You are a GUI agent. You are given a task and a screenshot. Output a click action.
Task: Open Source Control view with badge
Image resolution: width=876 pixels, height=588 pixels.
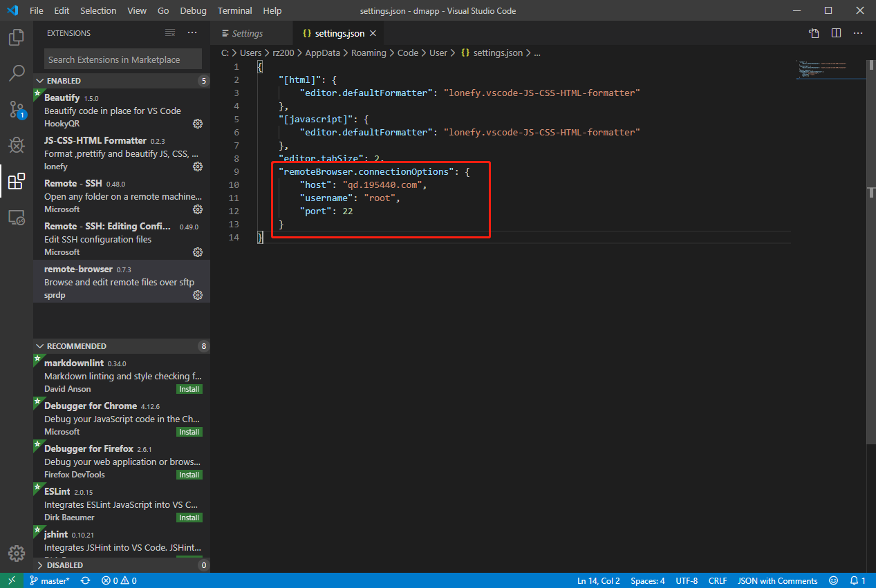click(x=17, y=109)
